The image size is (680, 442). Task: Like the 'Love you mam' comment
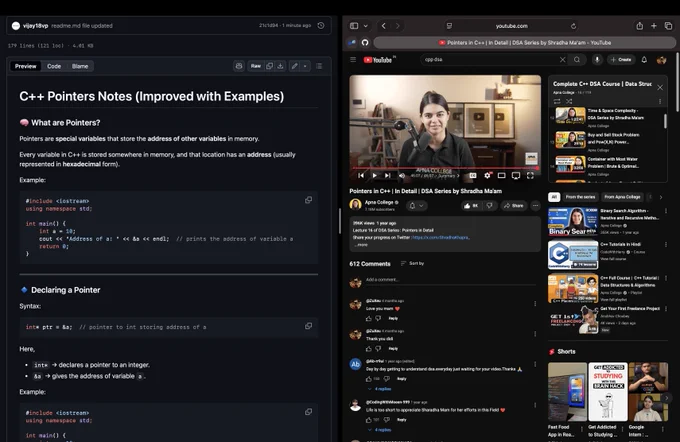coord(369,318)
